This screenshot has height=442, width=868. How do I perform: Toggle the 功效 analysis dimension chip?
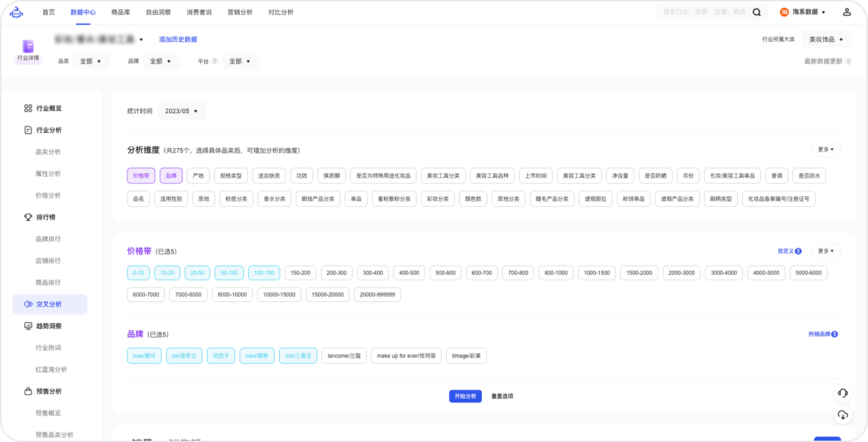click(x=302, y=176)
